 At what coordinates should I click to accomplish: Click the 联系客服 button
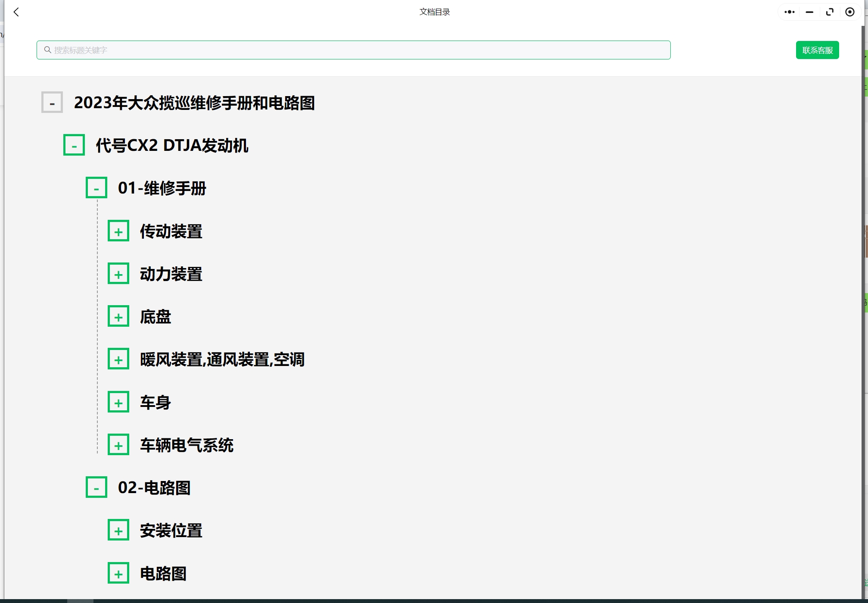[x=817, y=50]
